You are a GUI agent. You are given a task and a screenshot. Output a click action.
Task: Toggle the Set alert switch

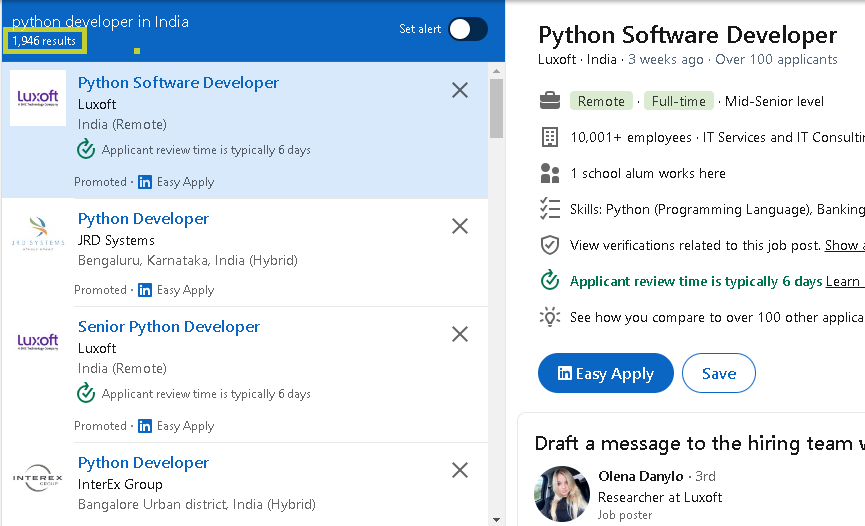468,29
